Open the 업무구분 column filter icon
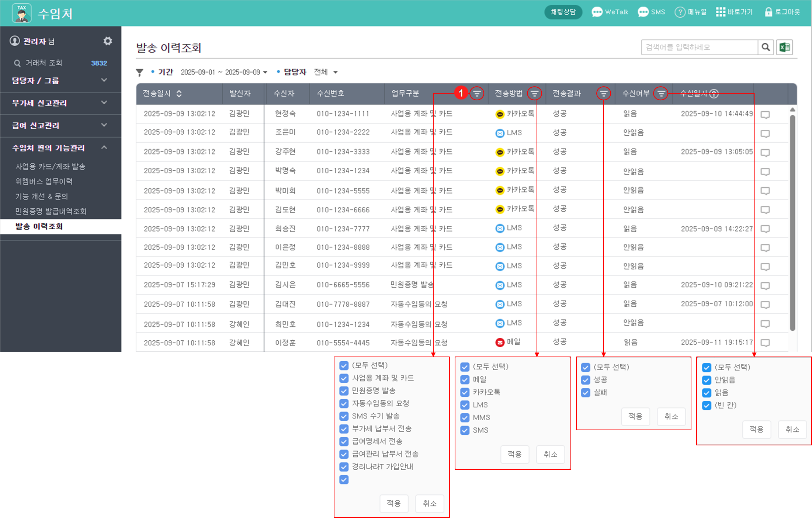The height and width of the screenshot is (518, 812). click(x=477, y=94)
